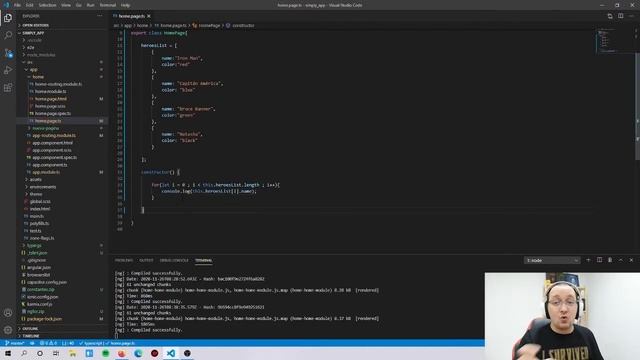Open Microsoft Edge from taskbar
This screenshot has height=360, width=640.
click(138, 353)
